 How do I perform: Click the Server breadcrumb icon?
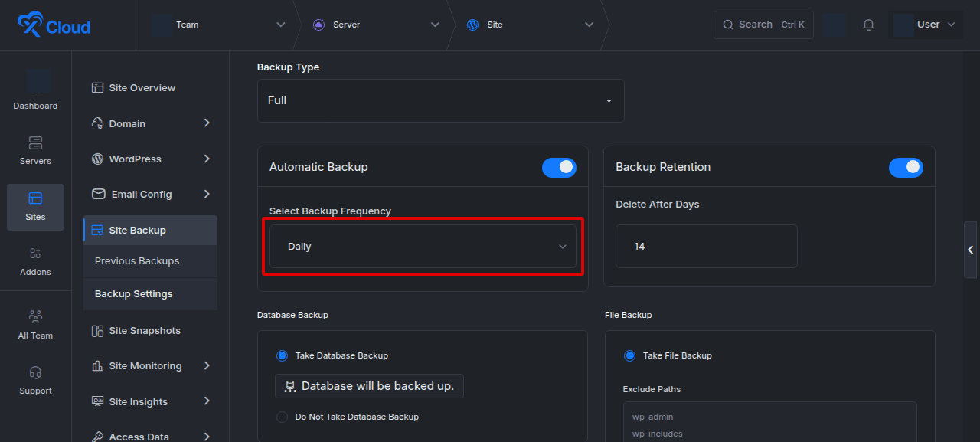318,25
